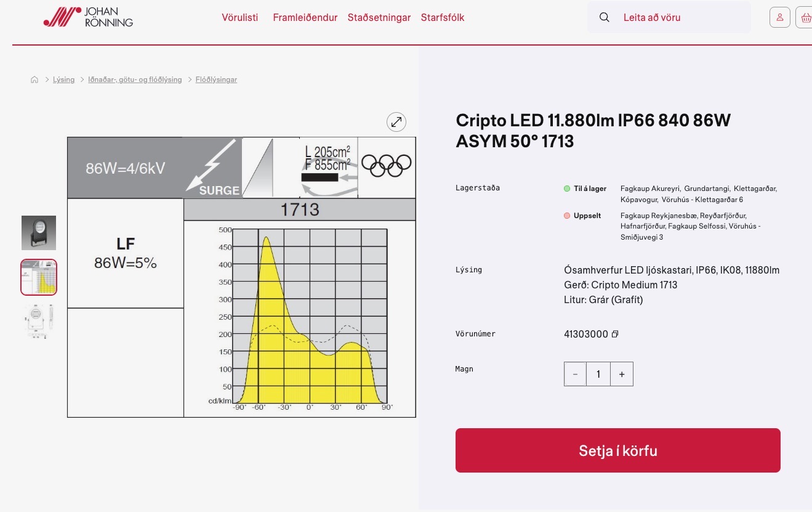812x512 pixels.
Task: Click the 'Vörunúmer' label
Action: click(x=475, y=334)
